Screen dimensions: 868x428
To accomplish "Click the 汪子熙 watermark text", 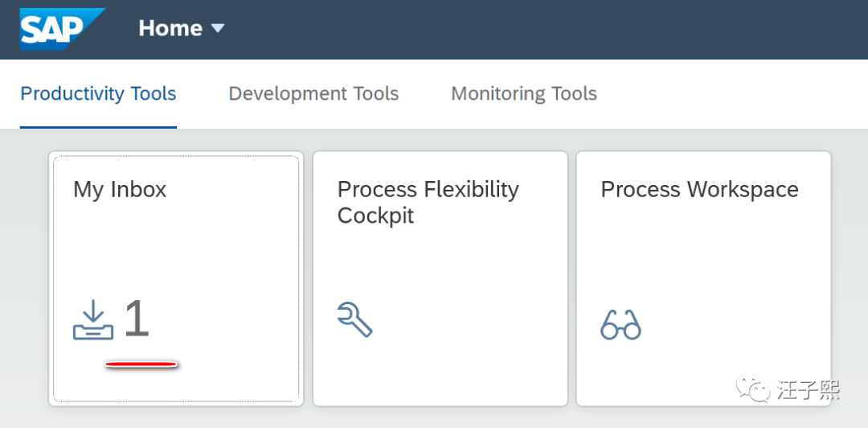I will 809,391.
